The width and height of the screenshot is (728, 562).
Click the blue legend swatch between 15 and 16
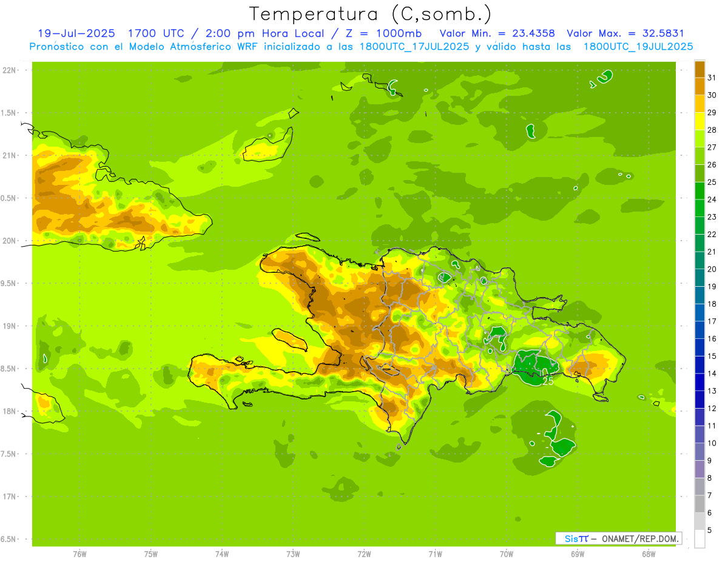[699, 347]
